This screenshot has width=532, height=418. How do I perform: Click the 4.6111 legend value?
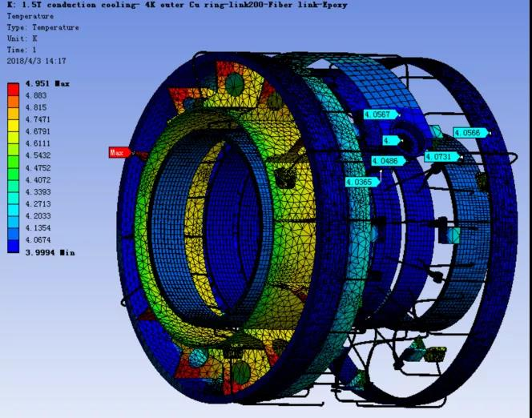coord(38,143)
